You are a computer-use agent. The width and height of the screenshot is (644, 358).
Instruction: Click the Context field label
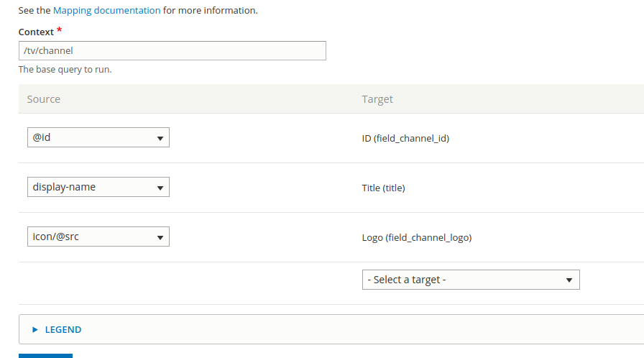(x=36, y=32)
